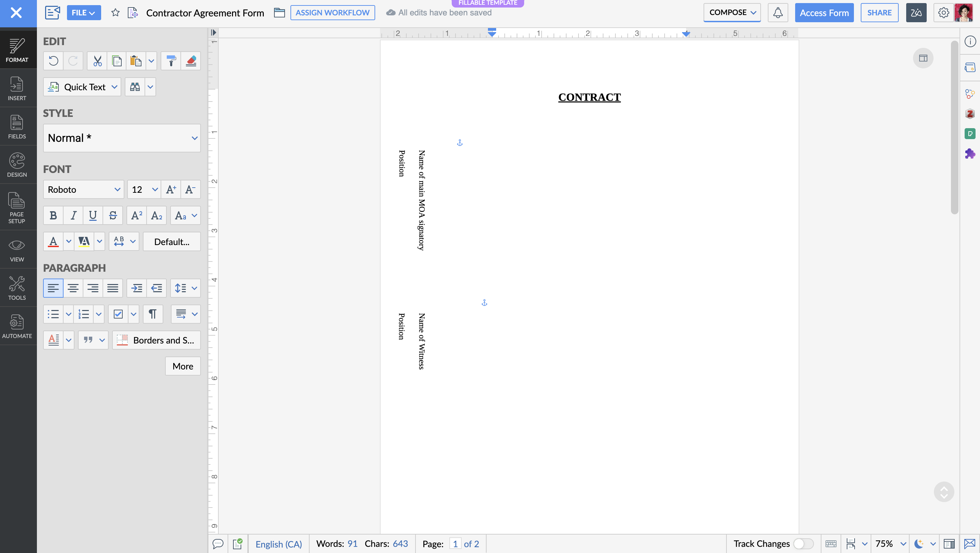Click the Find binoculars icon

[135, 87]
